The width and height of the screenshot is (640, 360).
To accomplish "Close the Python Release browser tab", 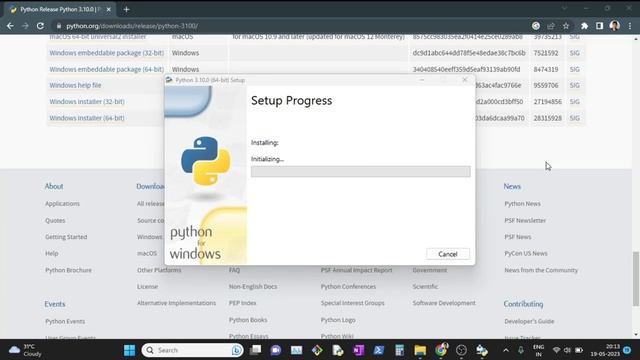I will (x=109, y=9).
